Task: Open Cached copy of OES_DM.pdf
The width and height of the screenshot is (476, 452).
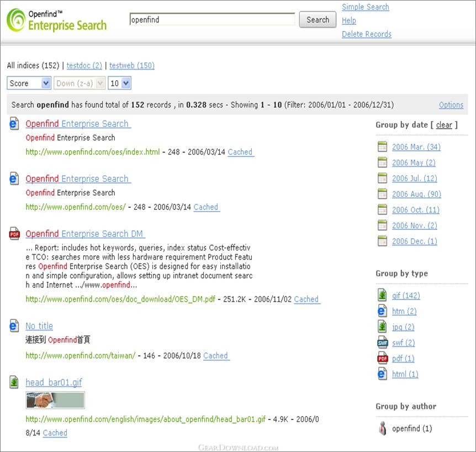Action: pos(307,299)
